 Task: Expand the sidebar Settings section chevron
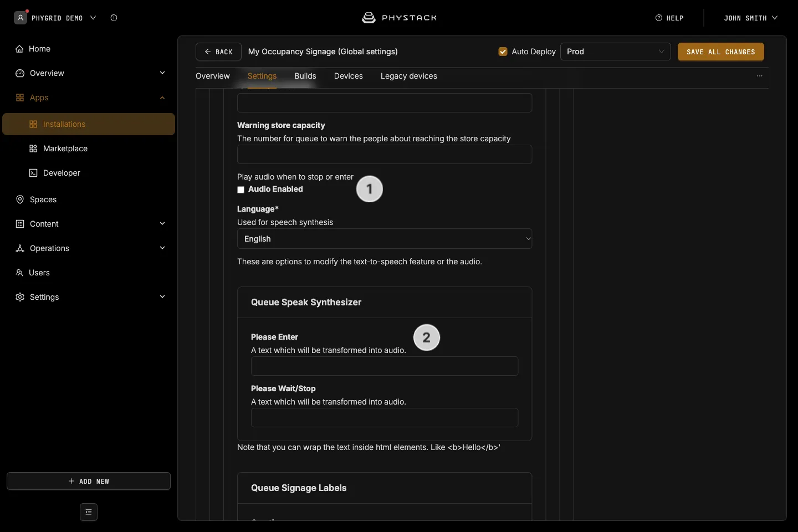point(162,297)
